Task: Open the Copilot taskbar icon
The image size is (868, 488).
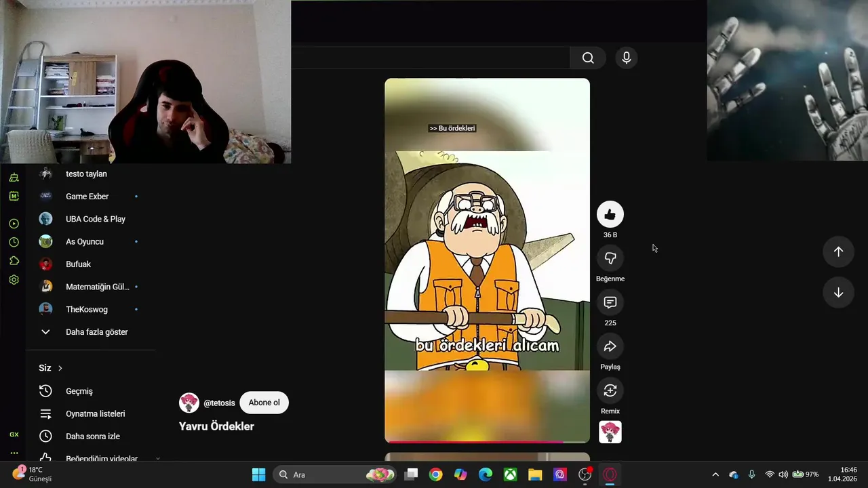Action: (x=460, y=474)
